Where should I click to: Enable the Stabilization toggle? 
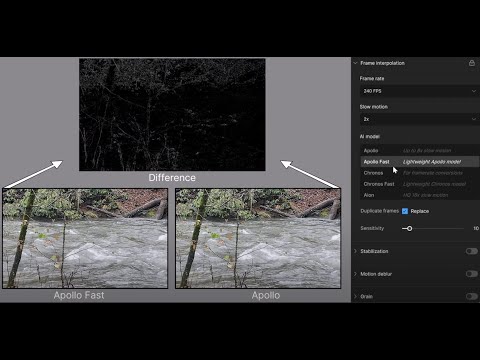[x=472, y=251]
